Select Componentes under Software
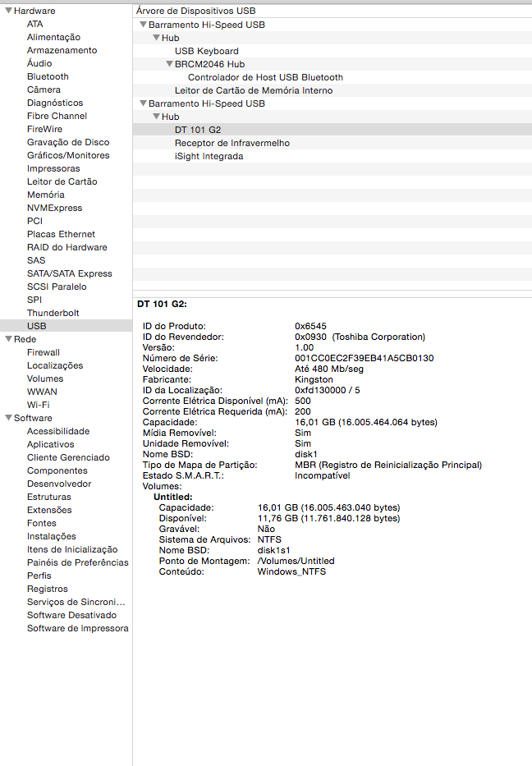The image size is (532, 766). pyautogui.click(x=57, y=471)
